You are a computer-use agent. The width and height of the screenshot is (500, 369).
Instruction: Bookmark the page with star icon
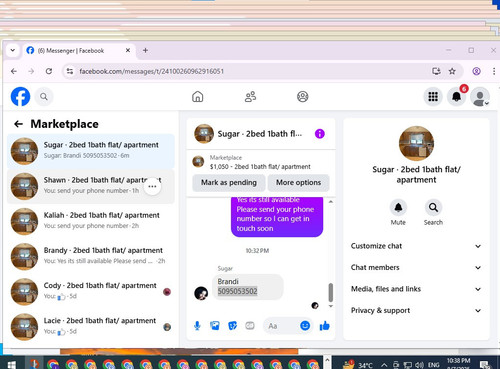[452, 71]
